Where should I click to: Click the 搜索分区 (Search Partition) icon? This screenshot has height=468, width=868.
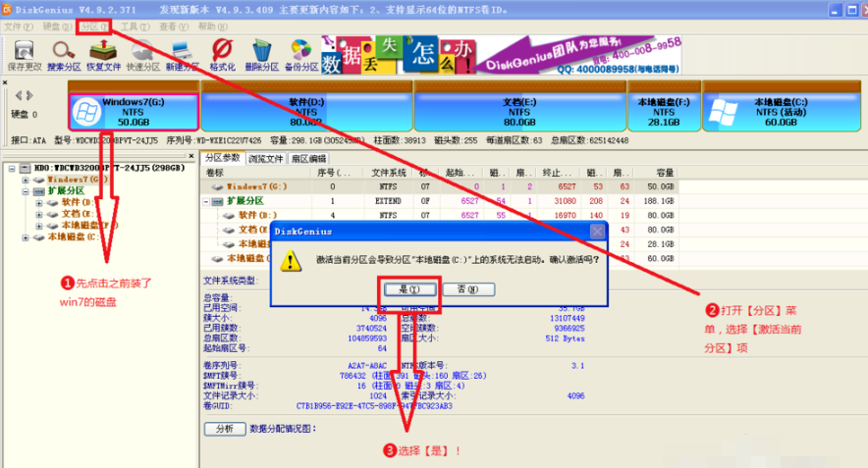[x=64, y=53]
